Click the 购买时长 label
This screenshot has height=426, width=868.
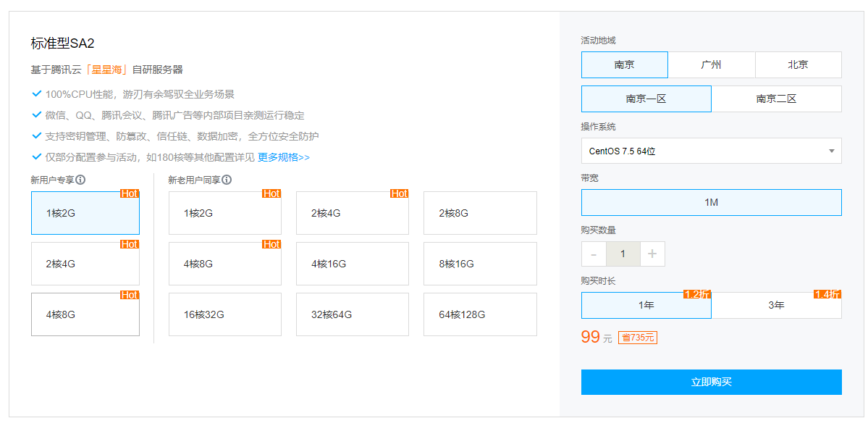(598, 280)
